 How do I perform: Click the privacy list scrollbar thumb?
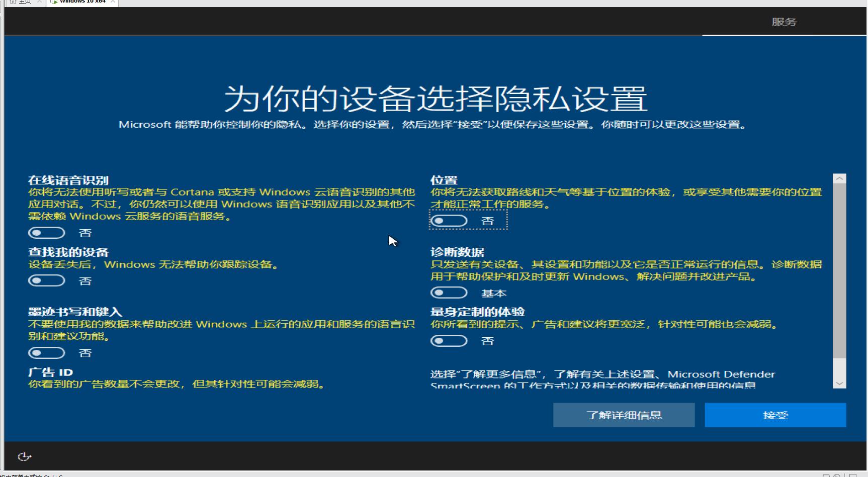pos(839,270)
